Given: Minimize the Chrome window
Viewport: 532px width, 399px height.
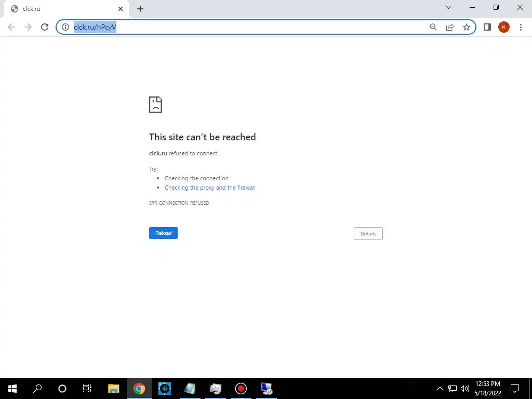Looking at the screenshot, I should pos(472,7).
